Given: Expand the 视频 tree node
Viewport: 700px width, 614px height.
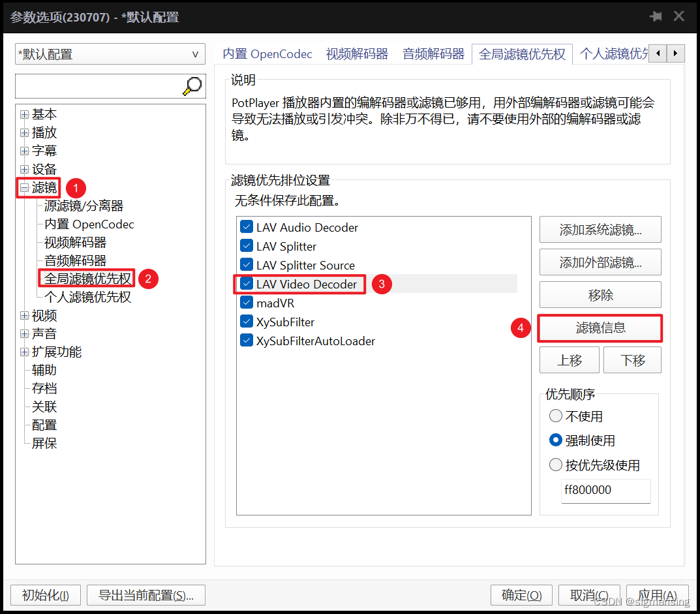Looking at the screenshot, I should [x=25, y=315].
